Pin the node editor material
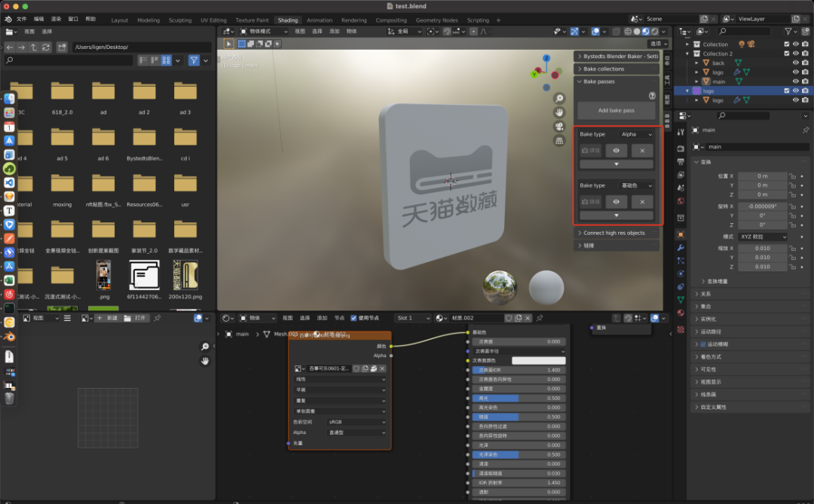The width and height of the screenshot is (814, 504). click(x=540, y=318)
